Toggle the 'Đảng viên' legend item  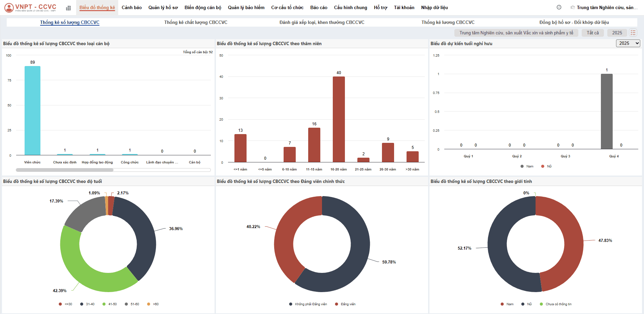point(345,304)
